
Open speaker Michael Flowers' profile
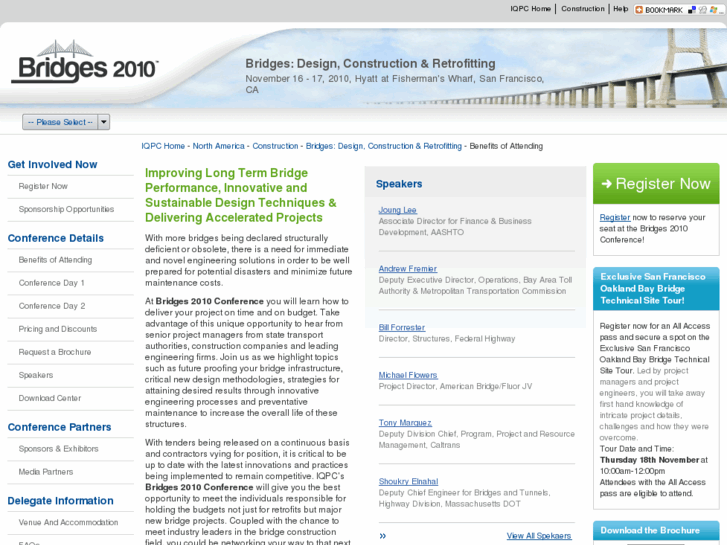click(x=408, y=375)
